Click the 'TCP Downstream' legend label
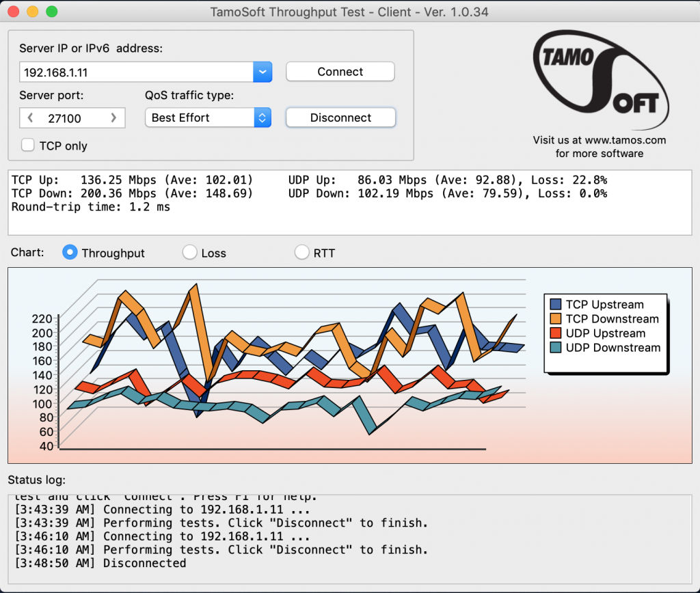 tap(612, 318)
